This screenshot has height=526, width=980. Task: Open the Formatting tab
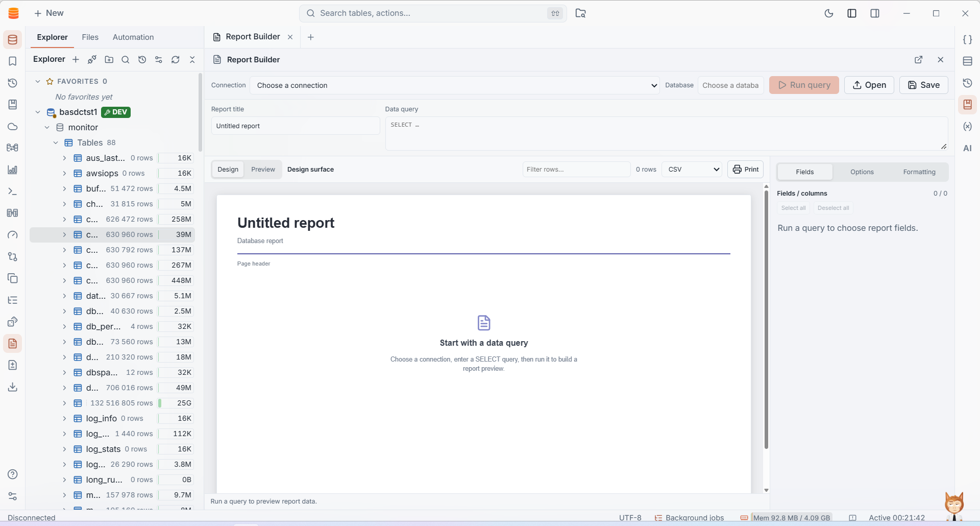point(919,172)
